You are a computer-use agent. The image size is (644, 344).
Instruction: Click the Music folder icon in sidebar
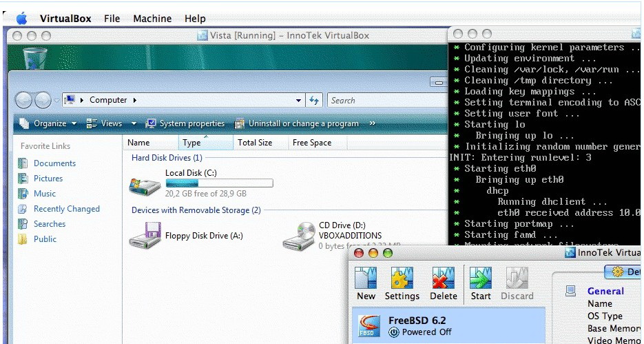[23, 194]
